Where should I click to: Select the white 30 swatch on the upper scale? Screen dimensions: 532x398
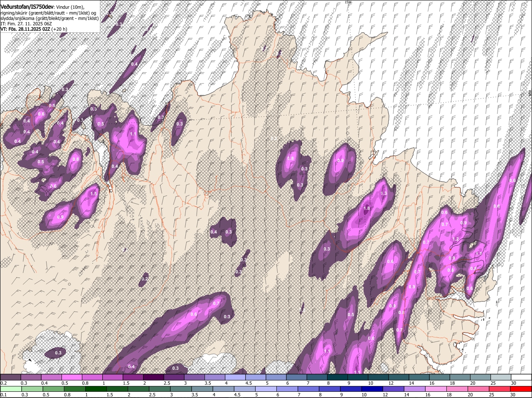[521, 377]
